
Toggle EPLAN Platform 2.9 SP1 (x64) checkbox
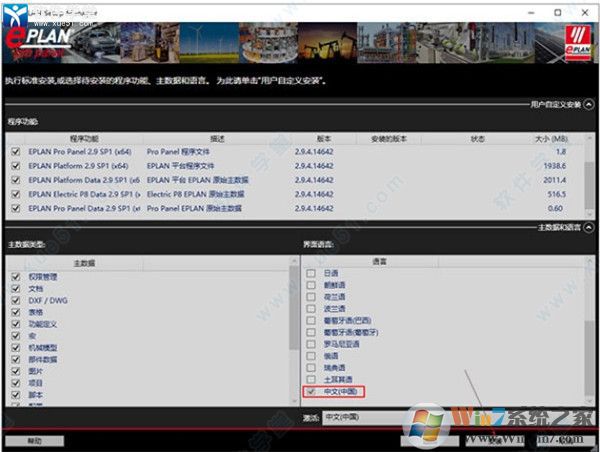coord(16,166)
